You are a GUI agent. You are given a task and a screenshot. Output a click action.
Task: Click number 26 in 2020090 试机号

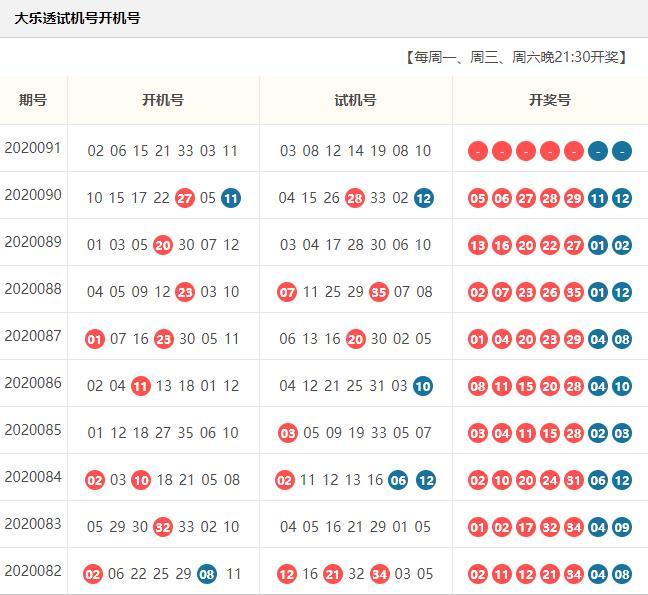click(x=332, y=198)
